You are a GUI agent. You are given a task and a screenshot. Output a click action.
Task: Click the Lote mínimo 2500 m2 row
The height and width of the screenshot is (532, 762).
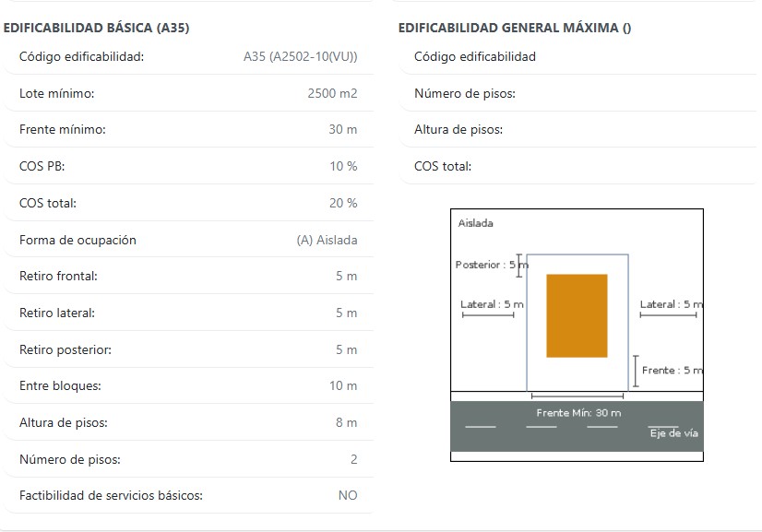pyautogui.click(x=188, y=93)
